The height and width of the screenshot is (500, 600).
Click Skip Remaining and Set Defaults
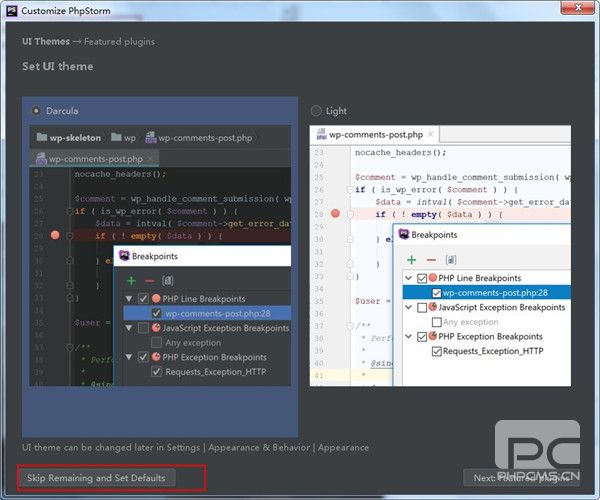click(96, 478)
